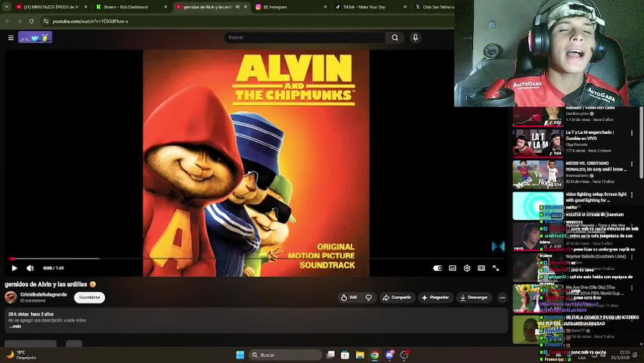The height and width of the screenshot is (363, 644).
Task: Open the player settings gear
Action: tap(467, 268)
